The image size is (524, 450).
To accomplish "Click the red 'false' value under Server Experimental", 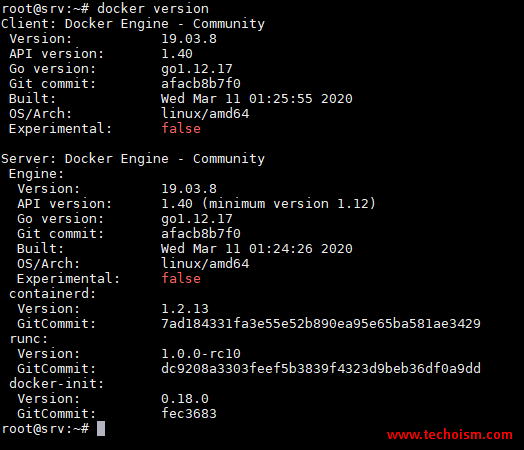I will click(181, 279).
